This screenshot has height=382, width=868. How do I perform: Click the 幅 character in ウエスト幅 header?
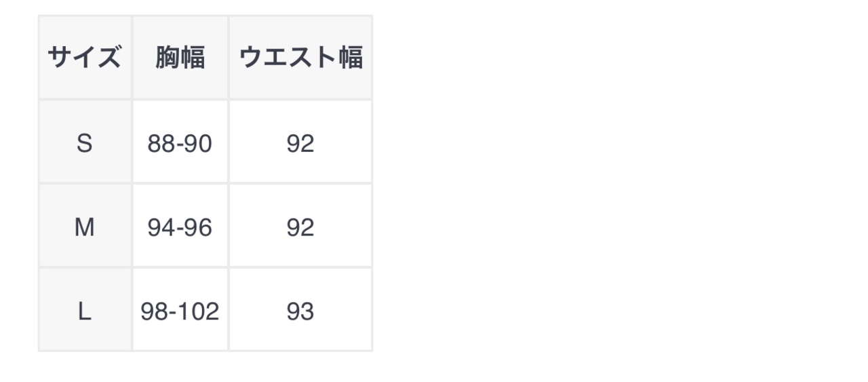coord(351,58)
